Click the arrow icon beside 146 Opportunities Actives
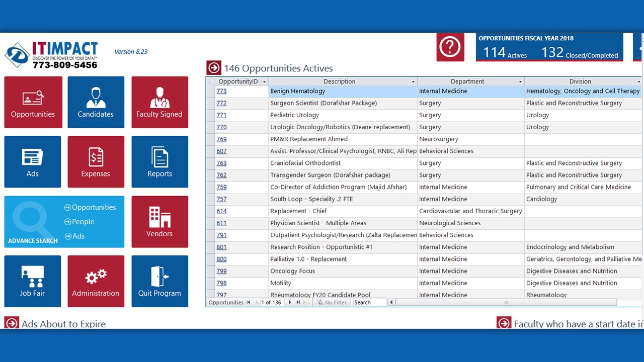The height and width of the screenshot is (362, 644). (x=214, y=68)
